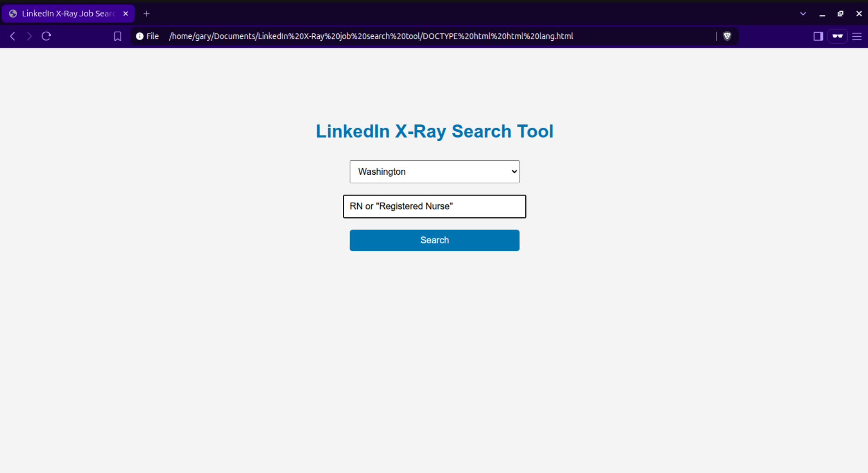Open the Brave Rewards icon
The height and width of the screenshot is (473, 868).
coord(837,36)
